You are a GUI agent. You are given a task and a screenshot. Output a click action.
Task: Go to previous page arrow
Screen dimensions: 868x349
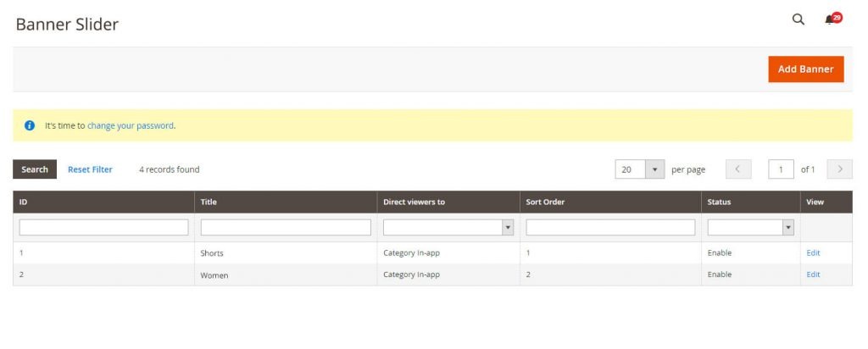click(738, 169)
